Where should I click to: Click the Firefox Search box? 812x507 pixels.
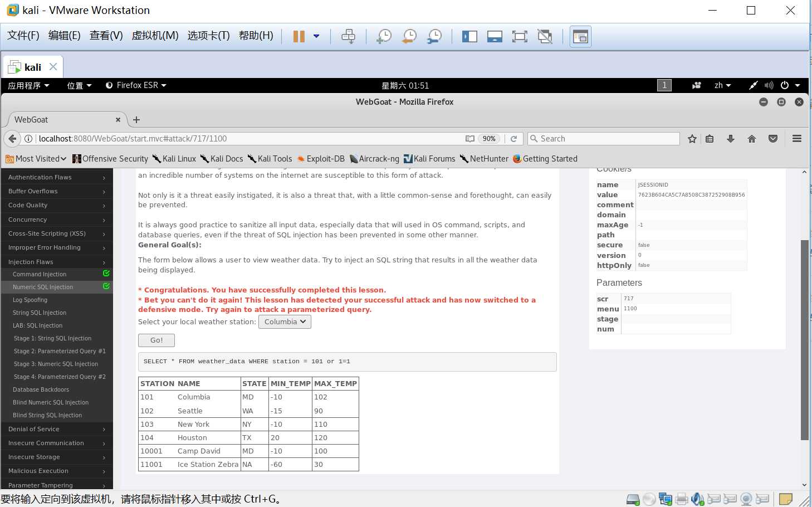(x=604, y=139)
